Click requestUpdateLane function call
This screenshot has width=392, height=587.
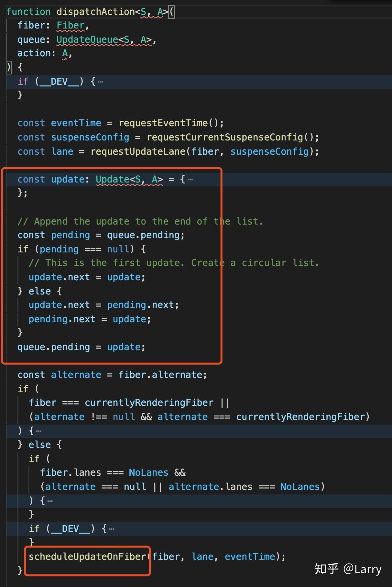click(x=138, y=152)
